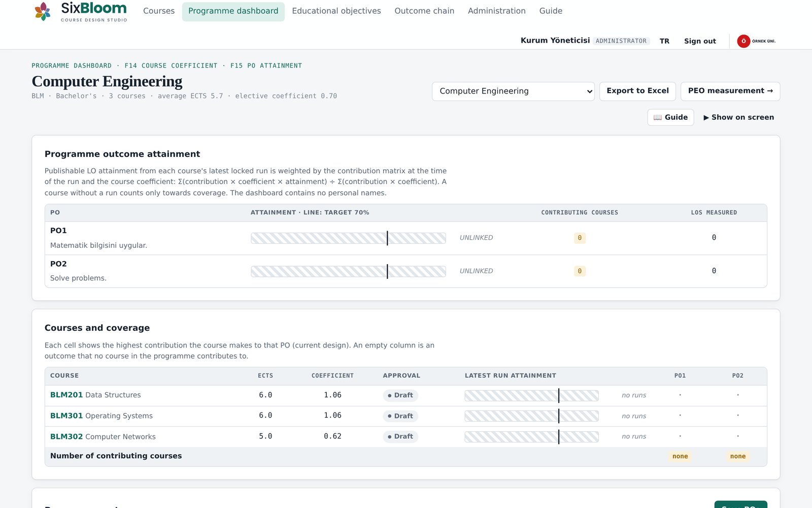Click PO1 contributing courses count badge
This screenshot has height=508, width=812.
(580, 238)
